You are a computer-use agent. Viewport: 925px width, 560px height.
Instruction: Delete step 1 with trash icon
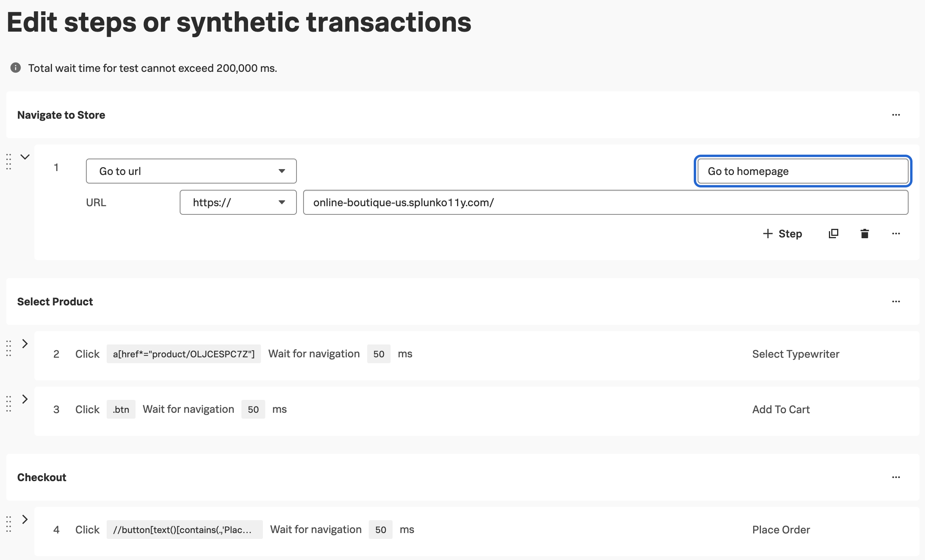click(864, 234)
